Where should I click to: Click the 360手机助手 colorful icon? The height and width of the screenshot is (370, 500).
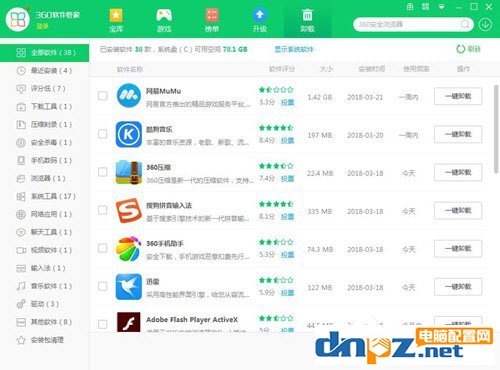tap(129, 248)
